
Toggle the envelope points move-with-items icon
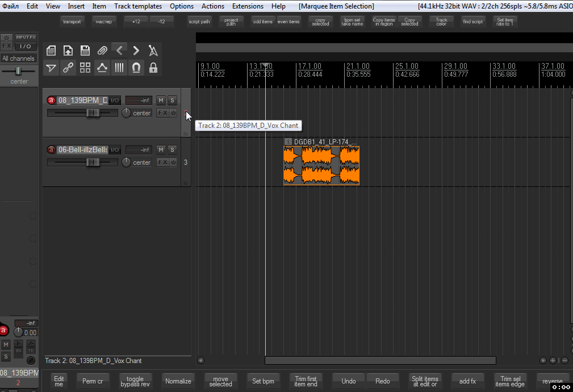pyautogui.click(x=102, y=68)
